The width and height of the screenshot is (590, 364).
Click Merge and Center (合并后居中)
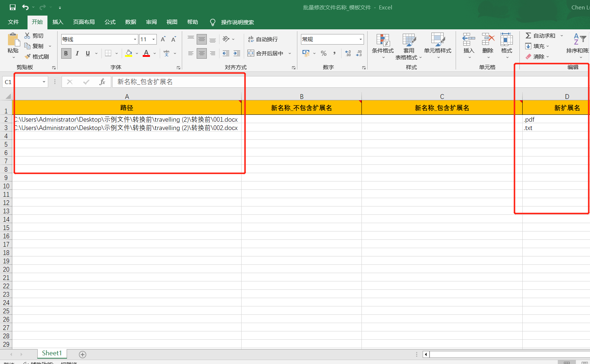click(x=266, y=53)
